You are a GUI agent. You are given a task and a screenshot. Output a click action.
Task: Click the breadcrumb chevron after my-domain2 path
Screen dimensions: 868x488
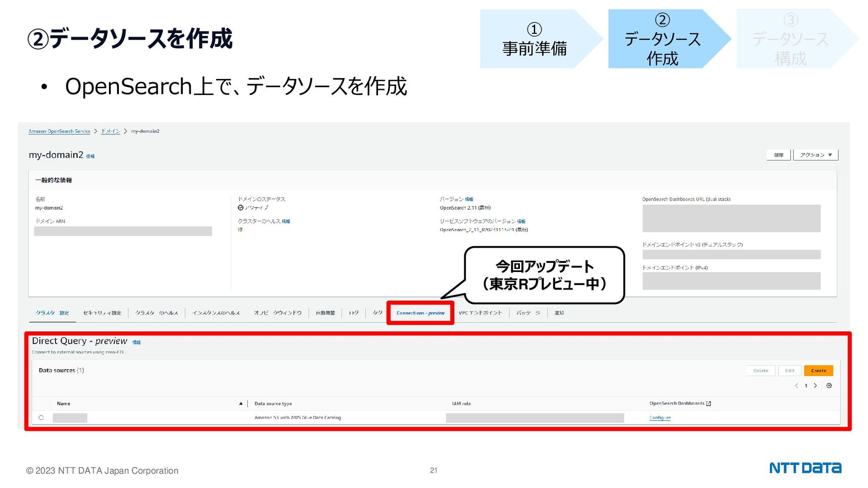tap(126, 131)
